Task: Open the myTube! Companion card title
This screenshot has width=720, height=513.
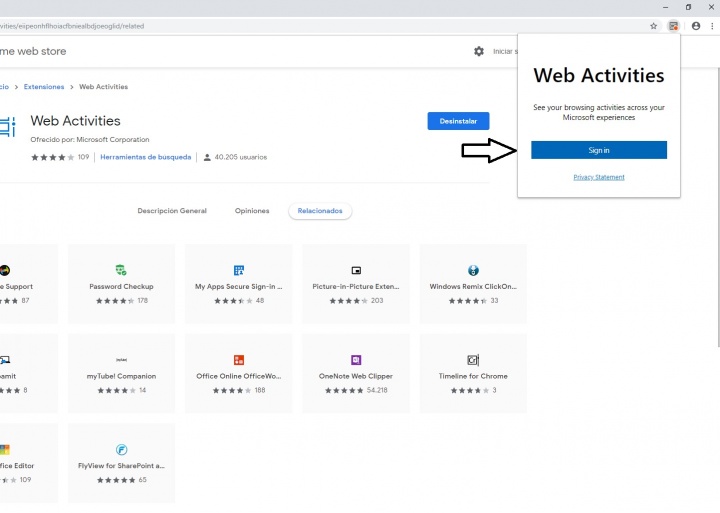Action: [x=121, y=376]
